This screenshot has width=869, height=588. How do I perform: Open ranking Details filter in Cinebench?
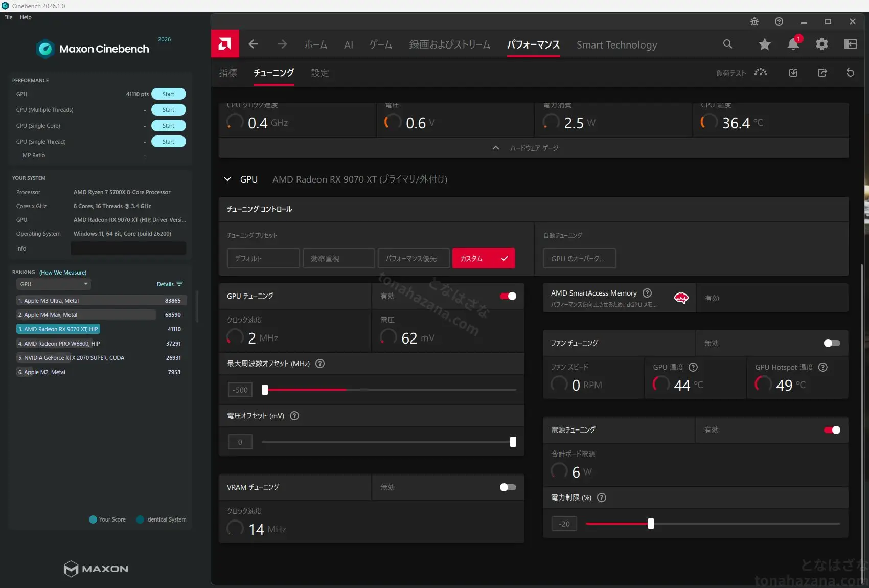(170, 284)
